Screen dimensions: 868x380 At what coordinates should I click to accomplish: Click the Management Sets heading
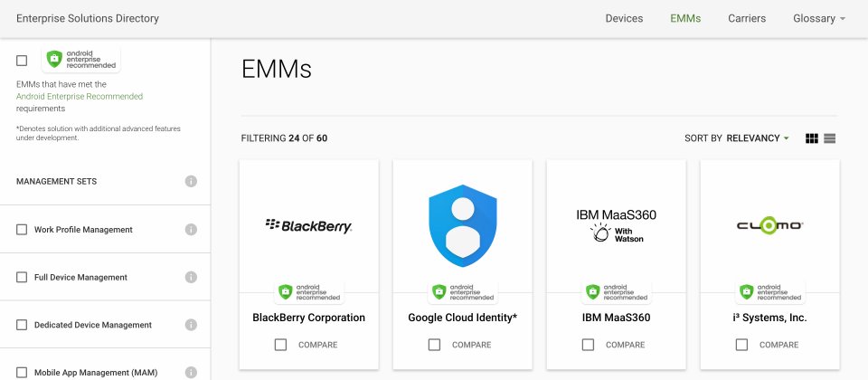(56, 181)
